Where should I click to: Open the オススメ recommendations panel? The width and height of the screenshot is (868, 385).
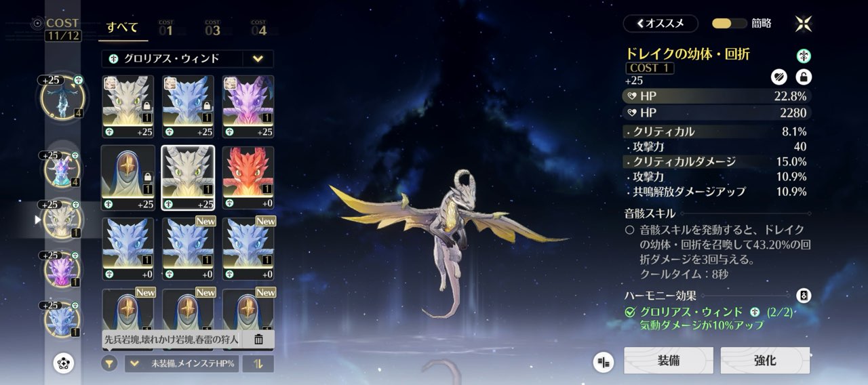[x=660, y=24]
